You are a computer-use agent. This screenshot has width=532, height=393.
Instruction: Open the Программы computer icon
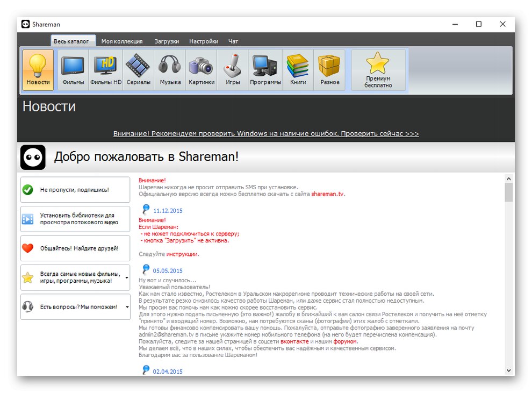click(x=265, y=70)
